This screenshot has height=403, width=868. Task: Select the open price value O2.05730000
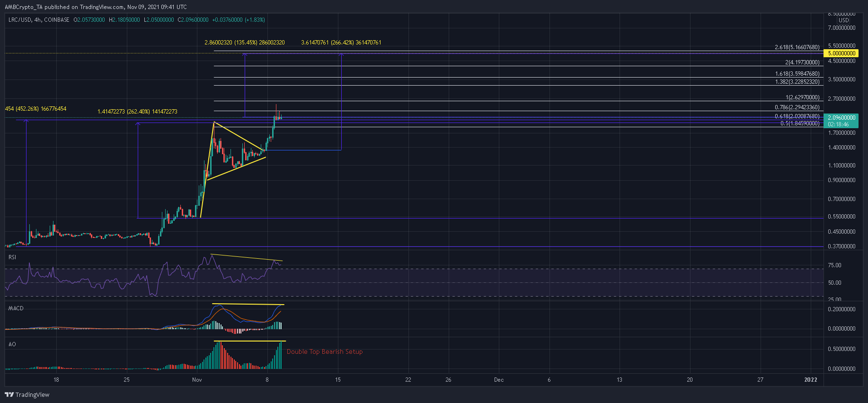tap(89, 20)
